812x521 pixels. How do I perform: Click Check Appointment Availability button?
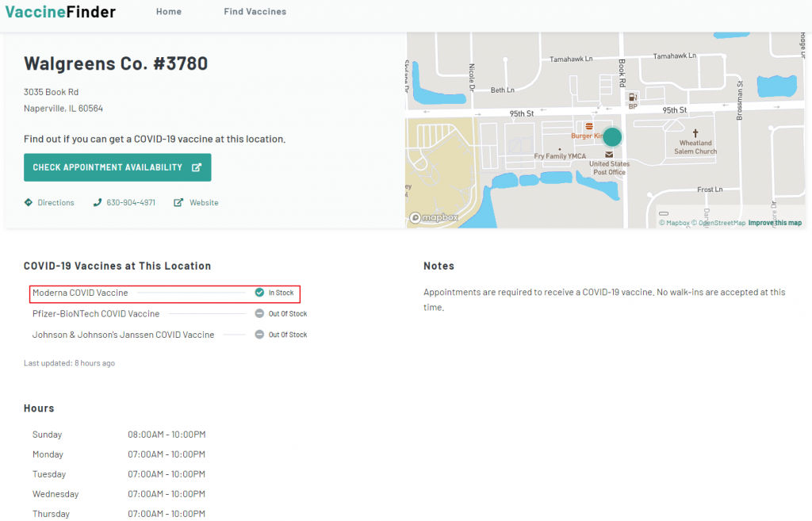click(117, 167)
